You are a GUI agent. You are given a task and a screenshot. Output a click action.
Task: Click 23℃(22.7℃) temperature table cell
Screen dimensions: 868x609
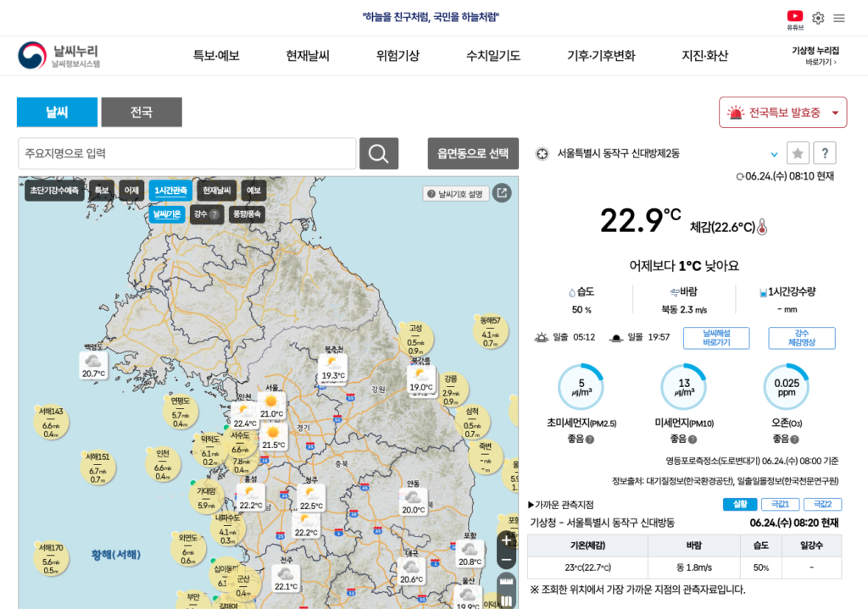pyautogui.click(x=588, y=567)
